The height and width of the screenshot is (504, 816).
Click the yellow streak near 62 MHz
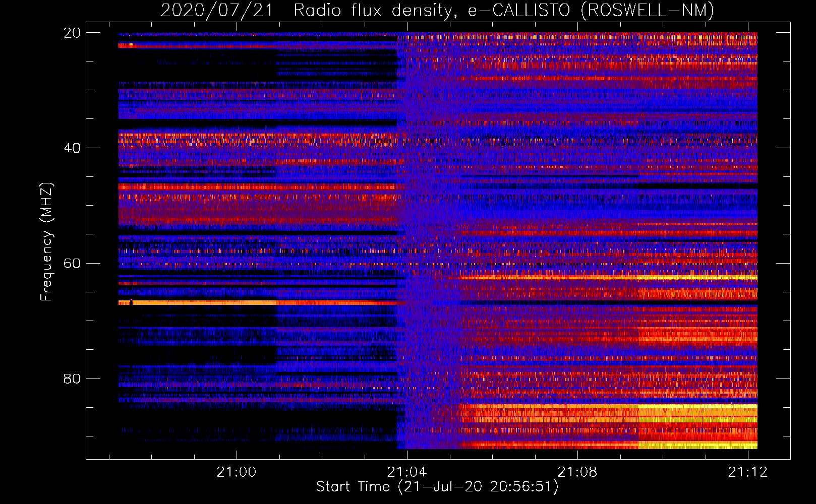pyautogui.click(x=697, y=278)
